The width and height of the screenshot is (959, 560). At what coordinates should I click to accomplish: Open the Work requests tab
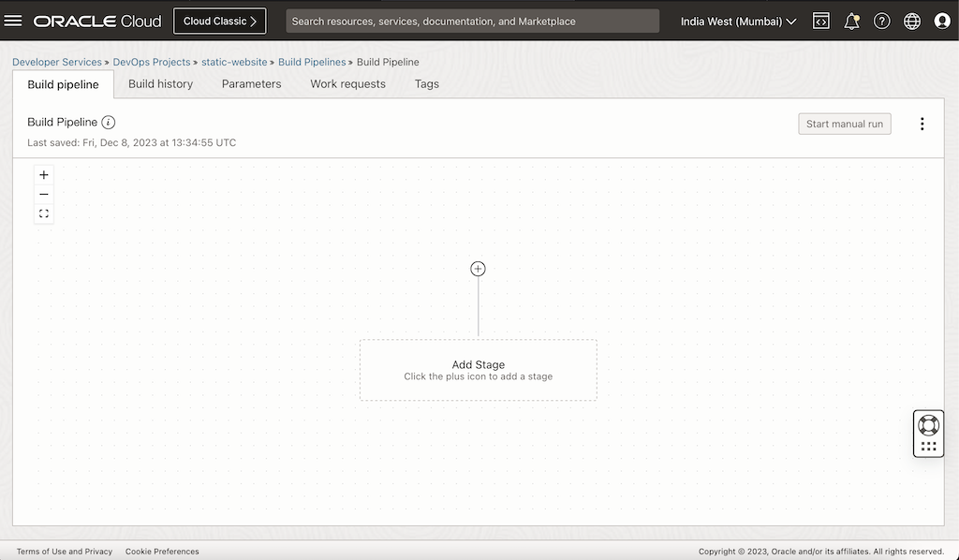[x=347, y=83]
